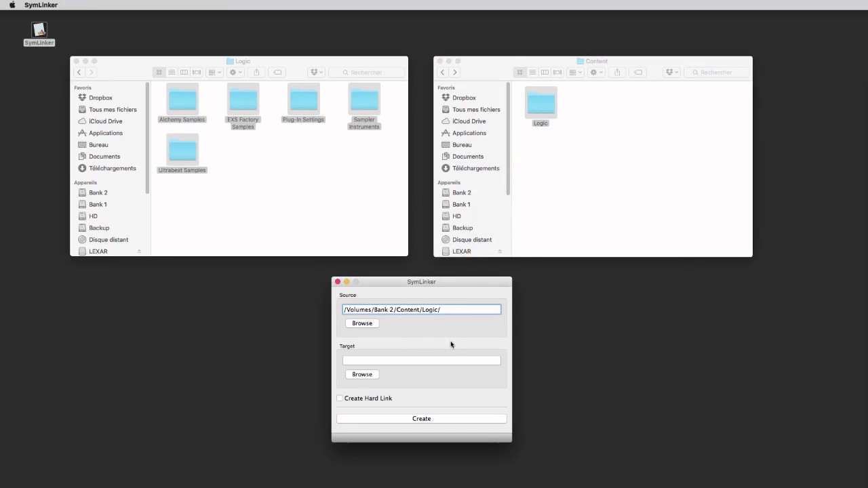The image size is (868, 488).
Task: Switch Content window to column view
Action: [x=545, y=73]
